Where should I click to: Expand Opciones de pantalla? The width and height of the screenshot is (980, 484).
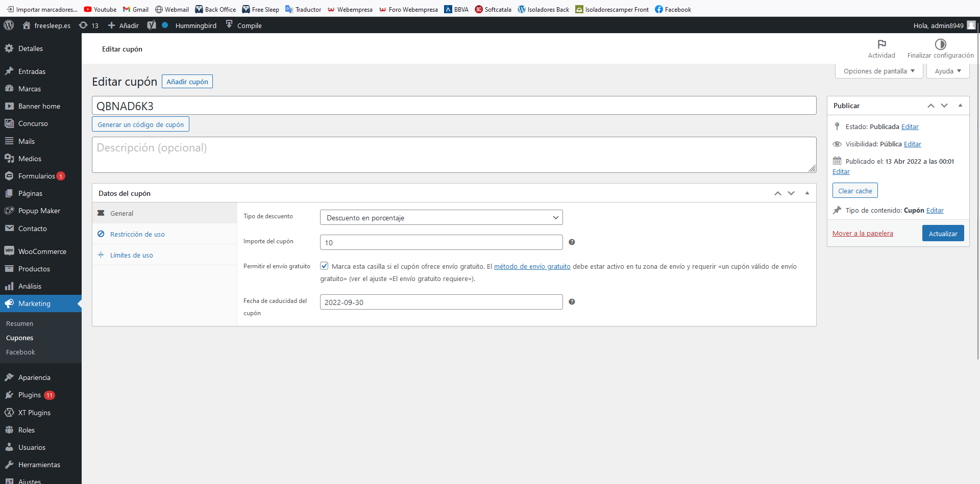[x=879, y=71]
